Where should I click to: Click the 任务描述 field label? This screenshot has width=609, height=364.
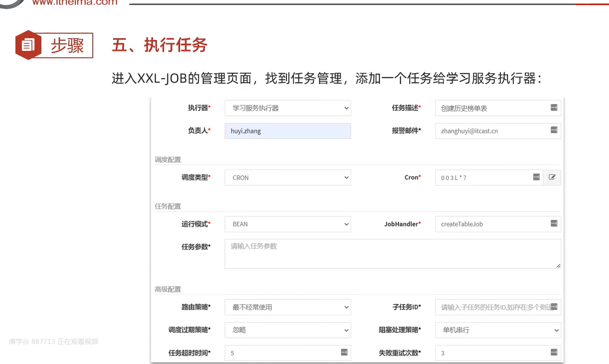(x=407, y=108)
